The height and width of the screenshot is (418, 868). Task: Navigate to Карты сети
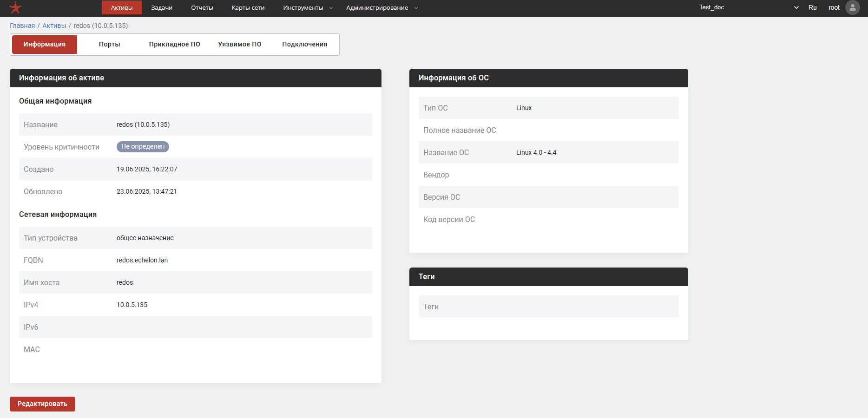(x=248, y=8)
